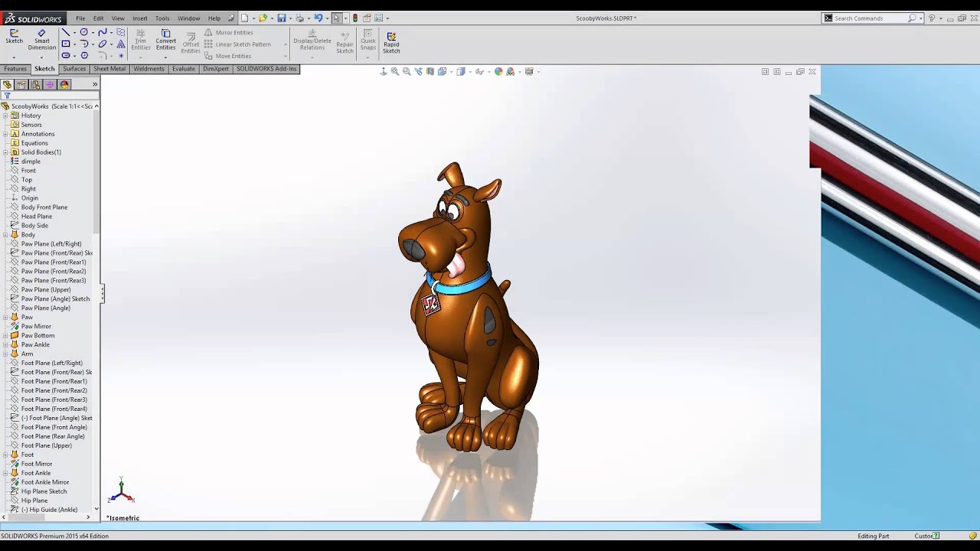
Task: Open the Tools menu
Action: (x=162, y=18)
